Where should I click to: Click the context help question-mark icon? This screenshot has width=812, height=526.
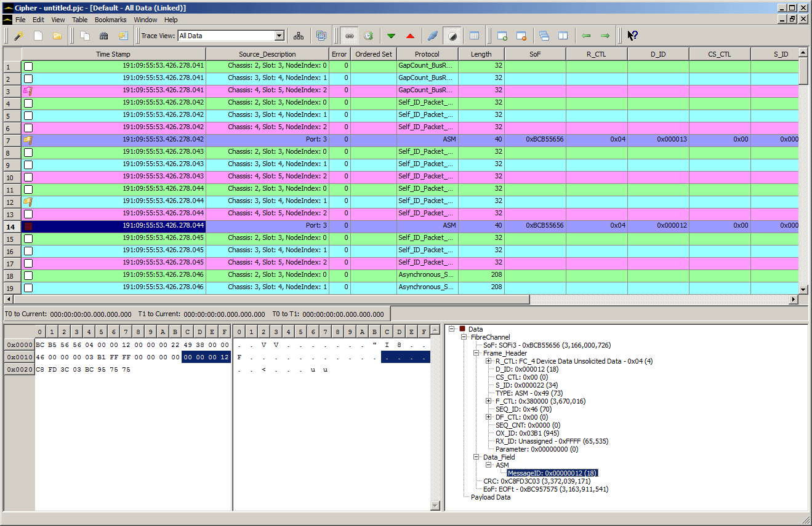point(632,36)
